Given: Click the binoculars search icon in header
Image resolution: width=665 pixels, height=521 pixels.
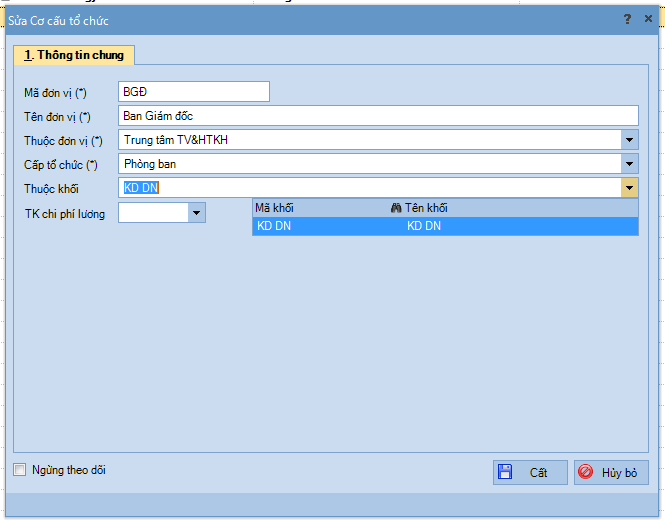Looking at the screenshot, I should click(396, 208).
